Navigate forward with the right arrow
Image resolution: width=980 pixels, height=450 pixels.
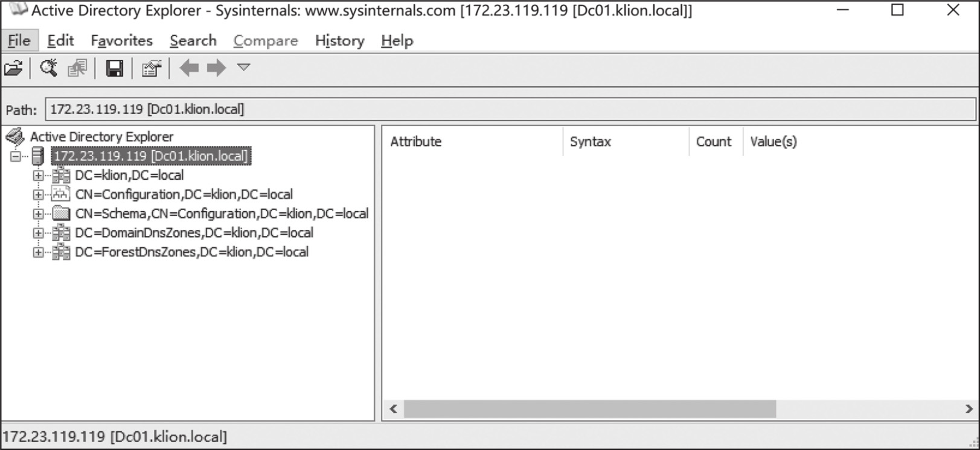[x=216, y=68]
